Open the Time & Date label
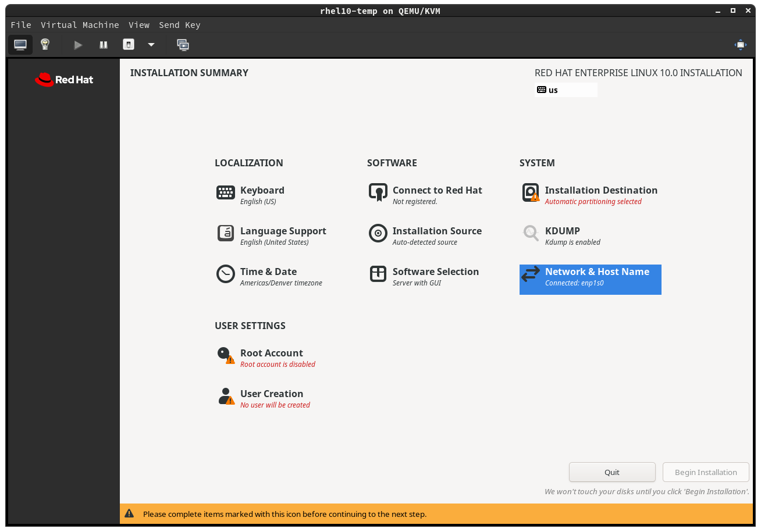The height and width of the screenshot is (532, 761). tap(269, 272)
